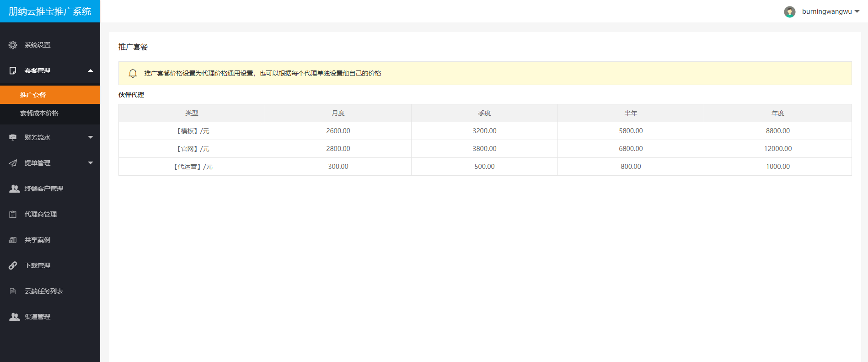This screenshot has height=362, width=868.
Task: Click the 套餐管理 package icon
Action: tap(13, 70)
